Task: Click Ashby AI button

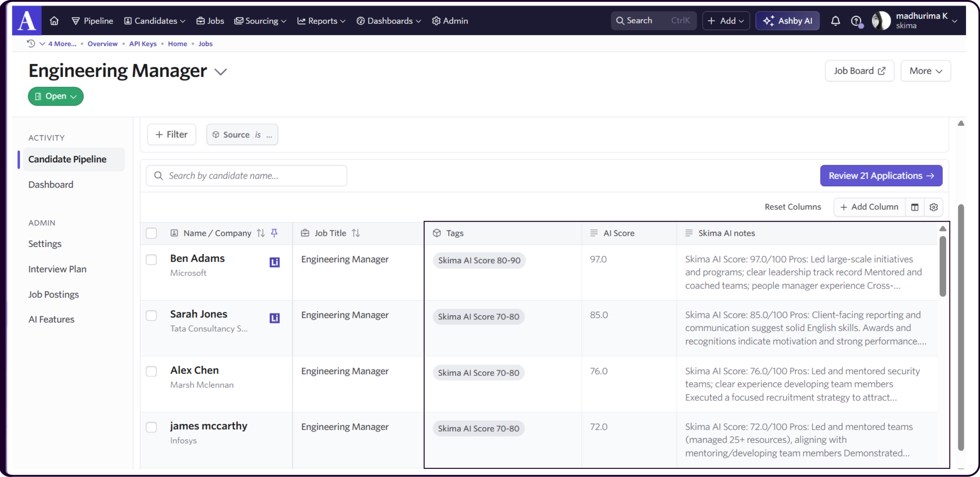Action: [788, 20]
